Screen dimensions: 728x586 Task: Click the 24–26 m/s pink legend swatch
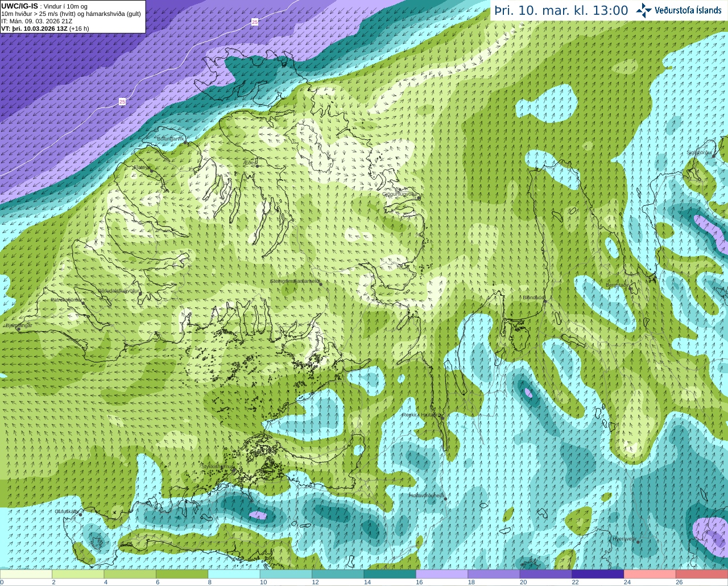coord(650,574)
